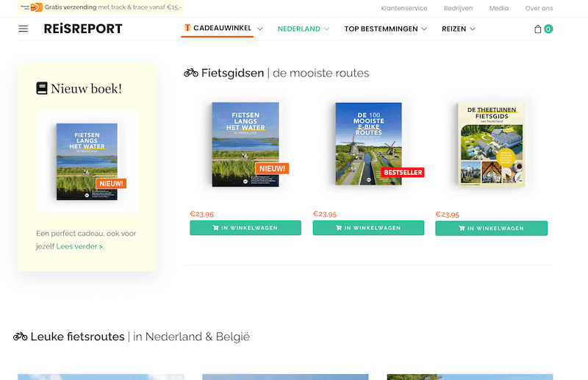
Task: Add Fietsen Langs Het Water to winkelwagen
Action: click(245, 228)
